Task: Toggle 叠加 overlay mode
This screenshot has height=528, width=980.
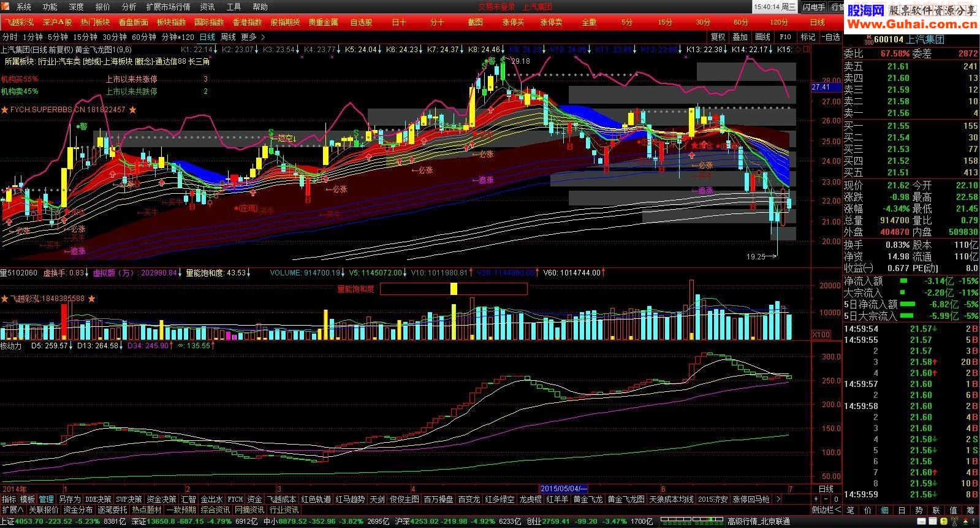Action: tap(740, 37)
